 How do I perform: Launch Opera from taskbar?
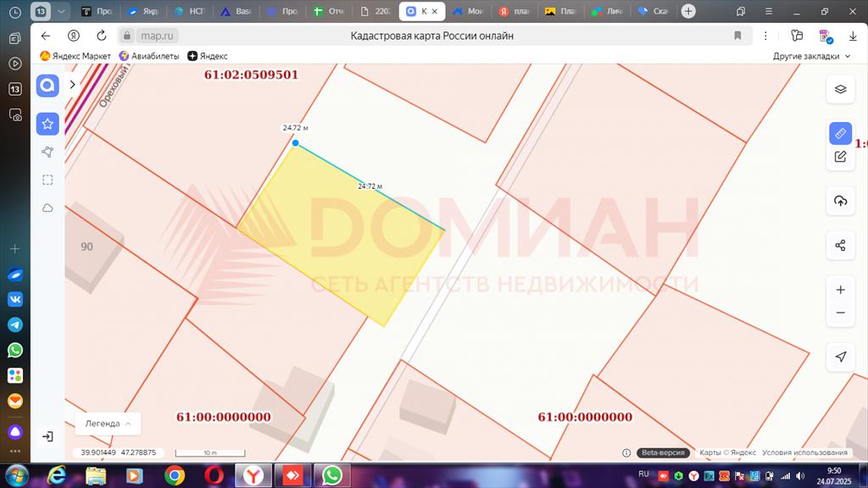pyautogui.click(x=214, y=476)
